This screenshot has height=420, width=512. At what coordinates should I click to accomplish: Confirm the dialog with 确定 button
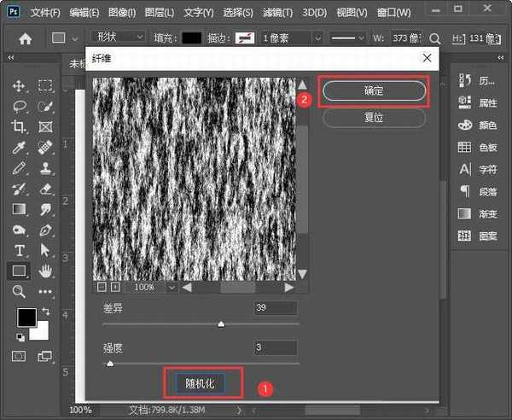(373, 90)
